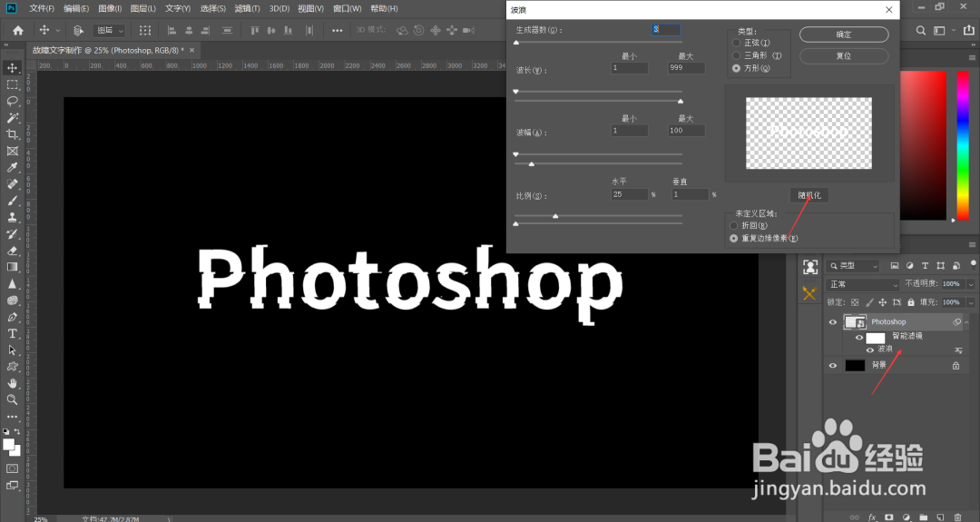The width and height of the screenshot is (980, 522).
Task: Expand the Move tool preset dropdown
Action: (x=58, y=30)
